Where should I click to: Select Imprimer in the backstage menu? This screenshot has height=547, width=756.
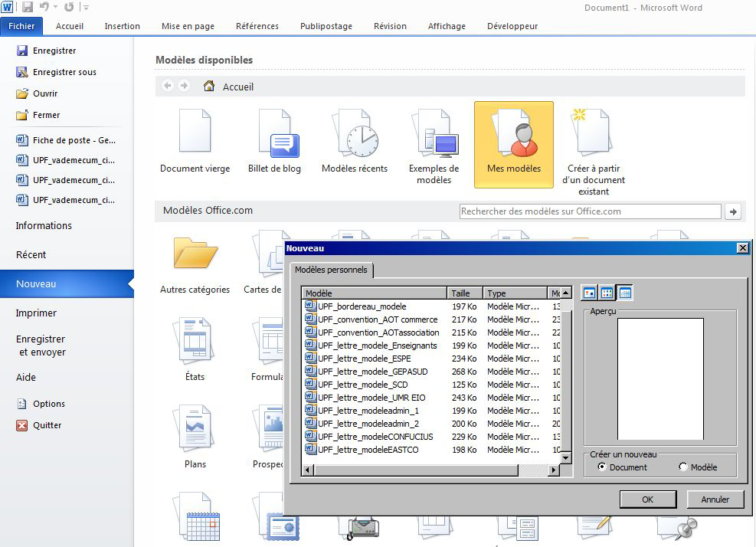coord(36,313)
